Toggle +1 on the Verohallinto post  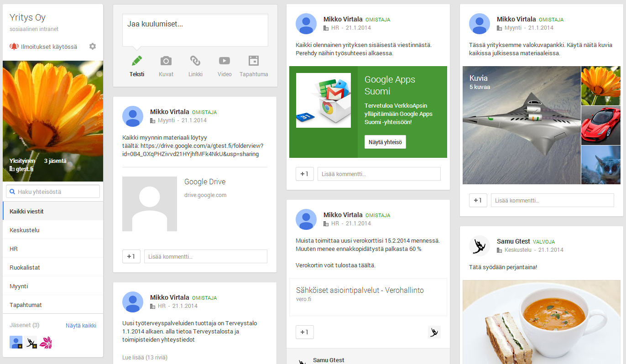[x=305, y=332]
